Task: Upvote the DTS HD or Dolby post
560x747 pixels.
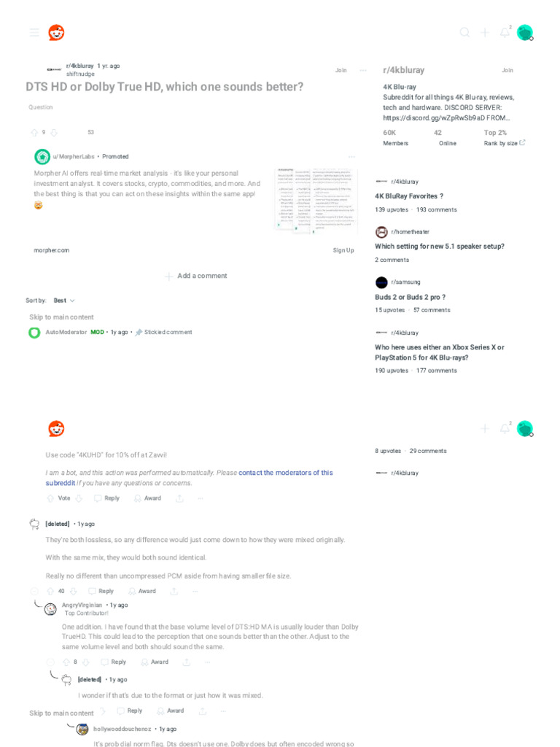Action: pos(34,133)
